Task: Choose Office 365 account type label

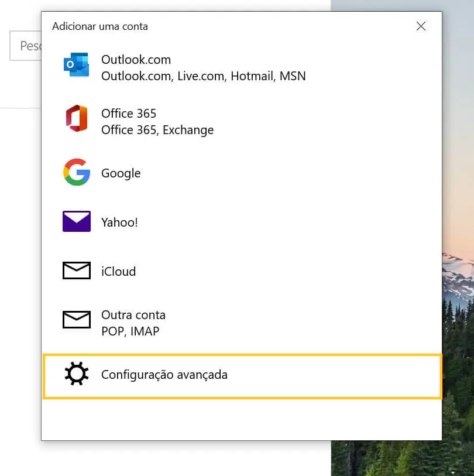Action: coord(129,114)
